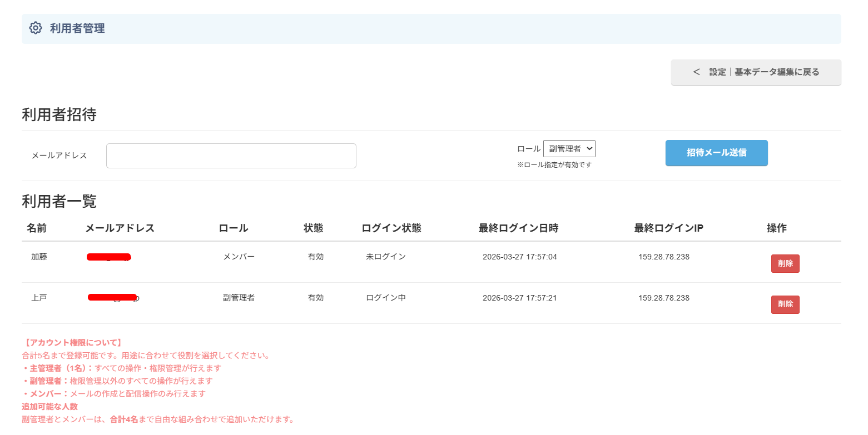This screenshot has width=868, height=435.
Task: Select the メールアドレス column header
Action: click(120, 228)
